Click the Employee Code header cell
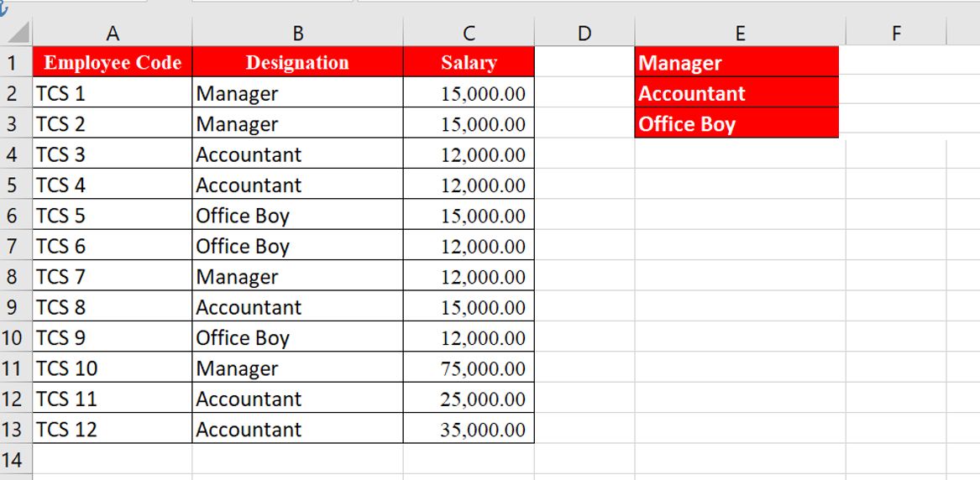 (x=113, y=62)
